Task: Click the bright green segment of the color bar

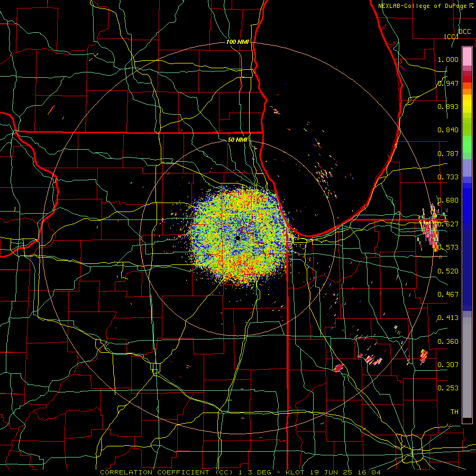Action: coord(467,144)
